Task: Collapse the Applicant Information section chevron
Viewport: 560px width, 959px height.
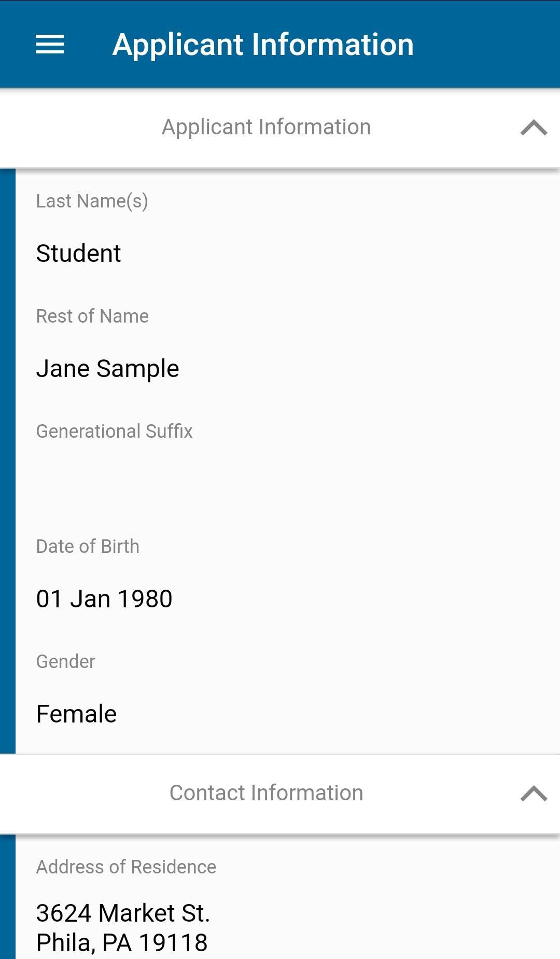Action: tap(534, 128)
